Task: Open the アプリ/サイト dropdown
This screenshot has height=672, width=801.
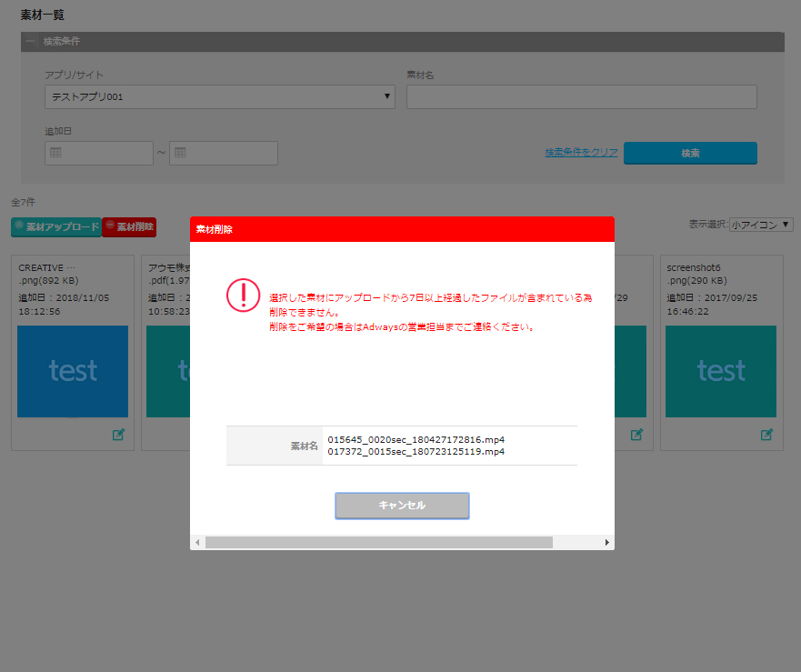Action: [219, 96]
